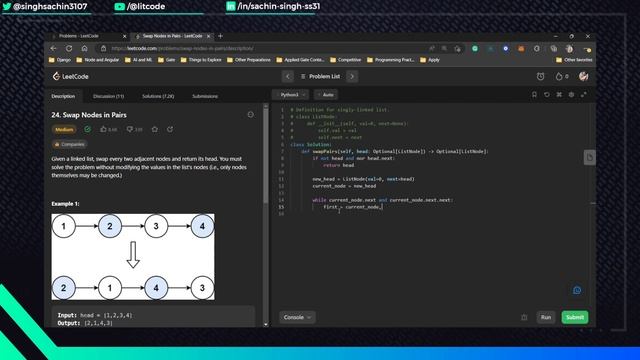Dislike the problem with thumbs down

coord(134,129)
